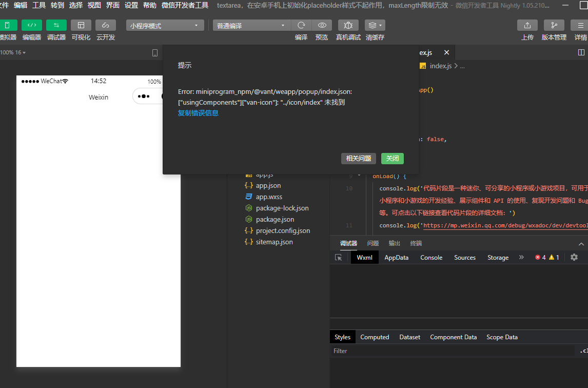Open the 编辑 menu
Screen dimensions: 588x388
click(x=20, y=5)
